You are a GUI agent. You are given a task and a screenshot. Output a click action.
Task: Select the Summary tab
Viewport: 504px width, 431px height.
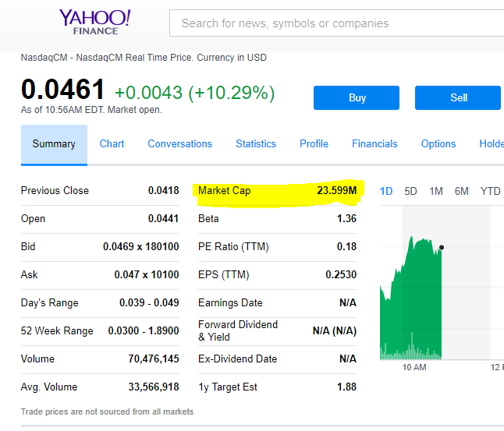pos(54,144)
